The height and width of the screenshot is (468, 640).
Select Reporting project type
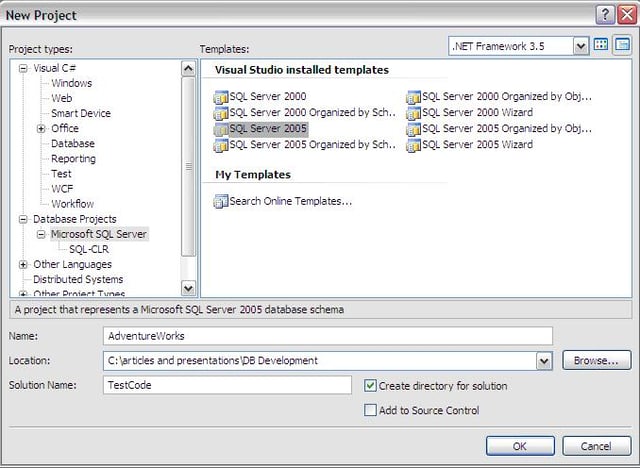click(x=73, y=159)
